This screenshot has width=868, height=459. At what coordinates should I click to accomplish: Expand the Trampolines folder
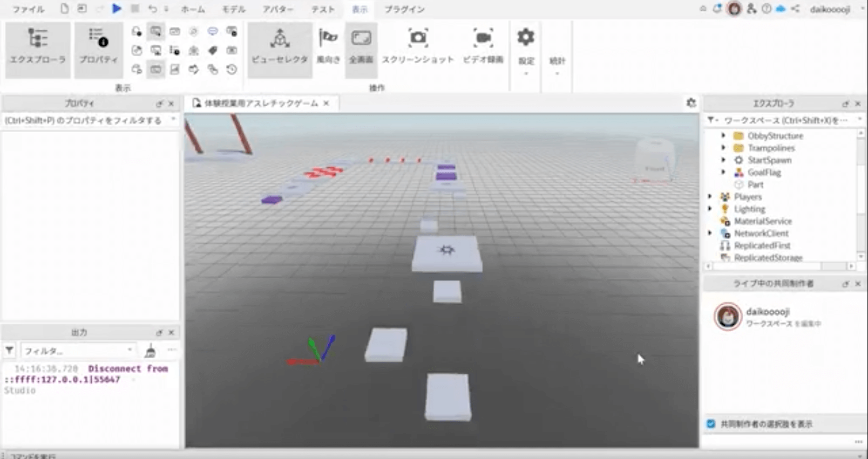tap(723, 148)
